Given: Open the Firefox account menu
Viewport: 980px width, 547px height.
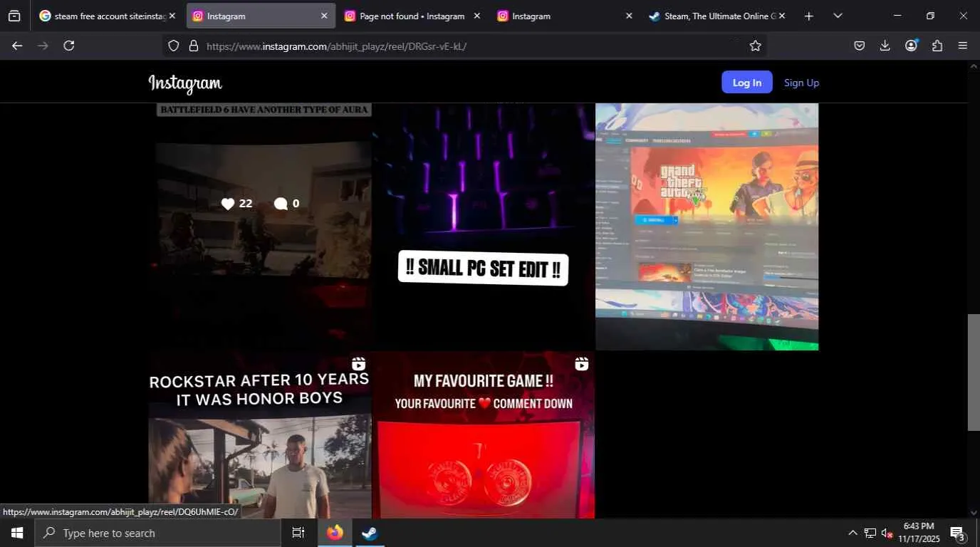Looking at the screenshot, I should [x=911, y=46].
